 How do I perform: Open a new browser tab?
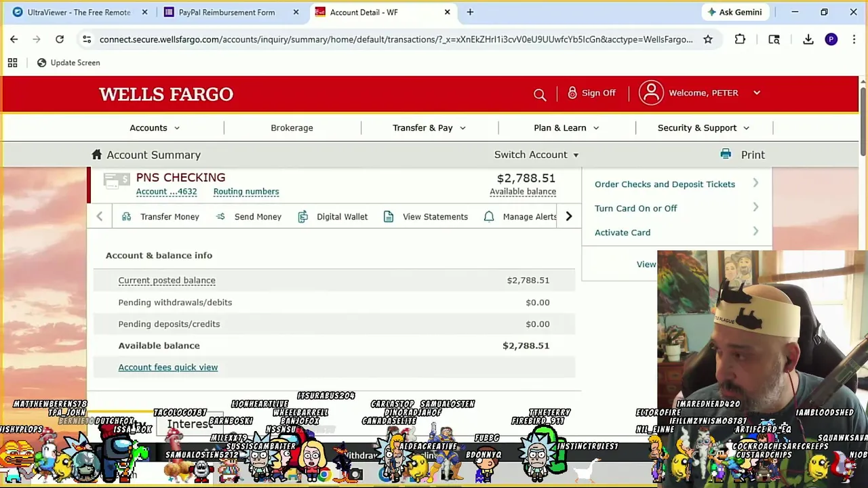(x=470, y=12)
